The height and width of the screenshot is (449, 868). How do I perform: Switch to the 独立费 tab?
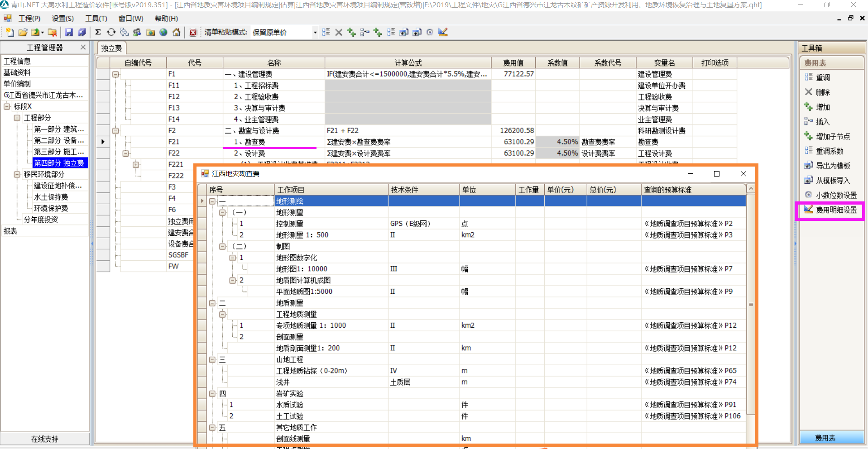[111, 48]
